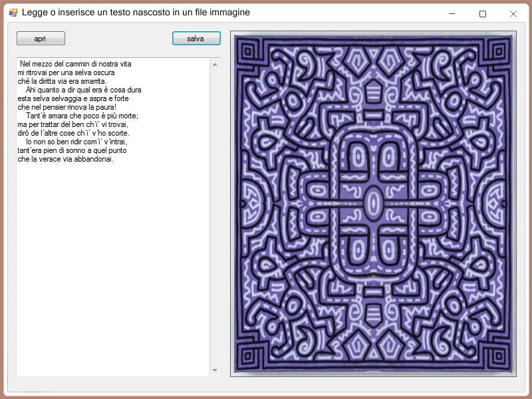This screenshot has width=532, height=399.
Task: Maximize the window
Action: tap(483, 13)
